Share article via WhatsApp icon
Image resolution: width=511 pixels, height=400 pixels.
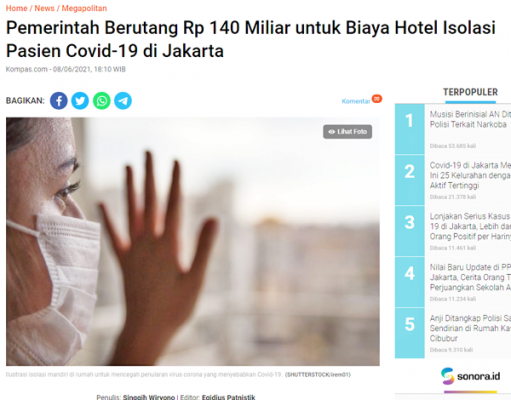[x=102, y=101]
